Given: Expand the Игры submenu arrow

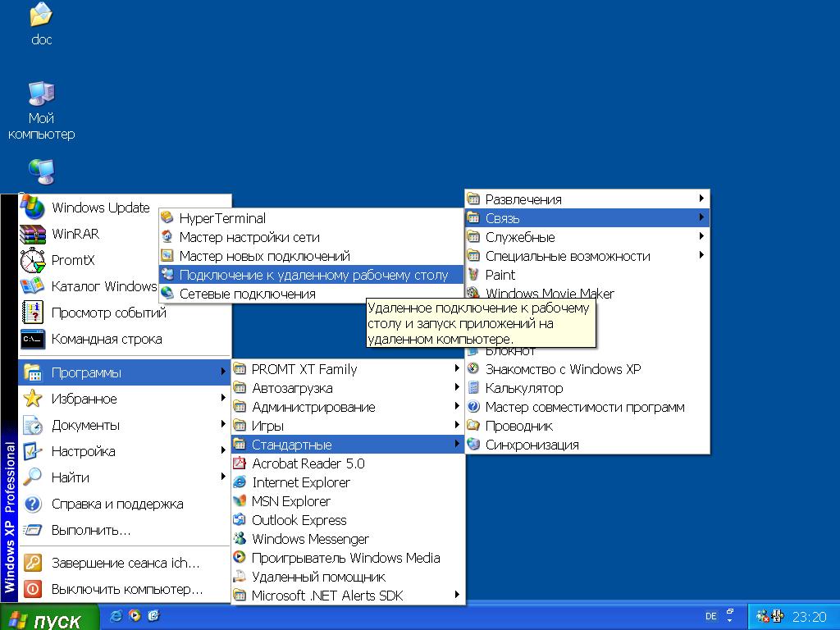Looking at the screenshot, I should pos(456,425).
